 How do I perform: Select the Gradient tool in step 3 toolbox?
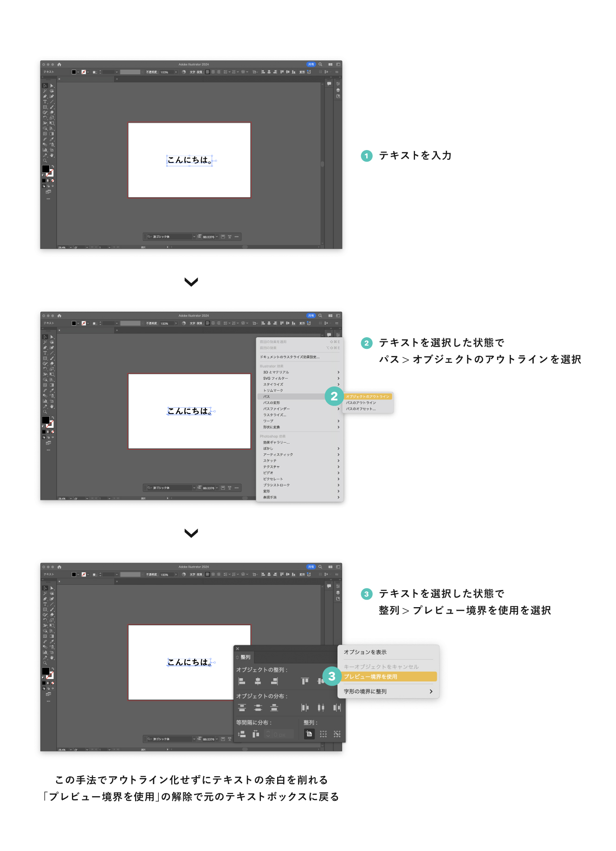click(x=52, y=636)
